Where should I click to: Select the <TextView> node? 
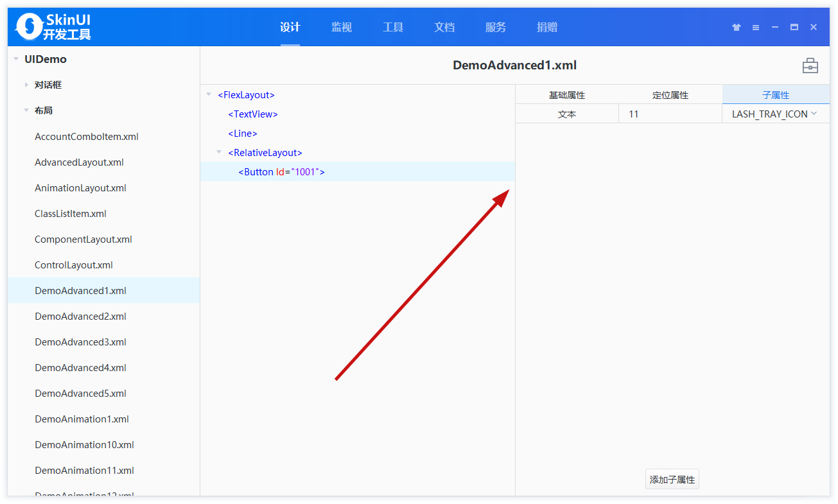point(253,114)
